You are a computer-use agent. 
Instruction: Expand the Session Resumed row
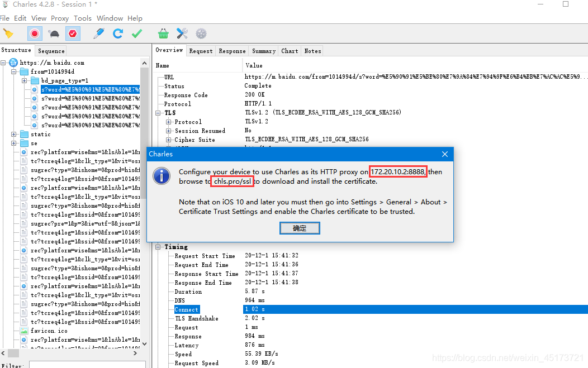pos(168,131)
